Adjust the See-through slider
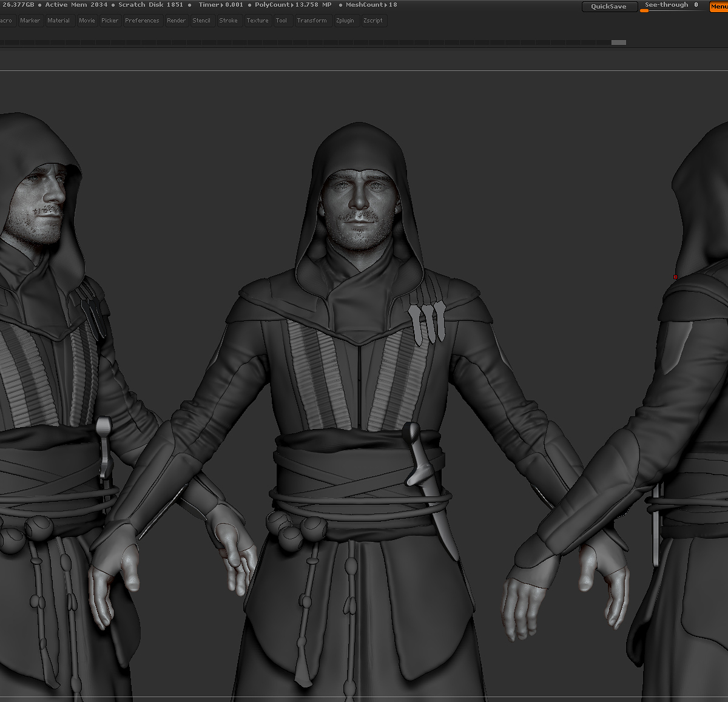The height and width of the screenshot is (702, 728). pos(672,7)
